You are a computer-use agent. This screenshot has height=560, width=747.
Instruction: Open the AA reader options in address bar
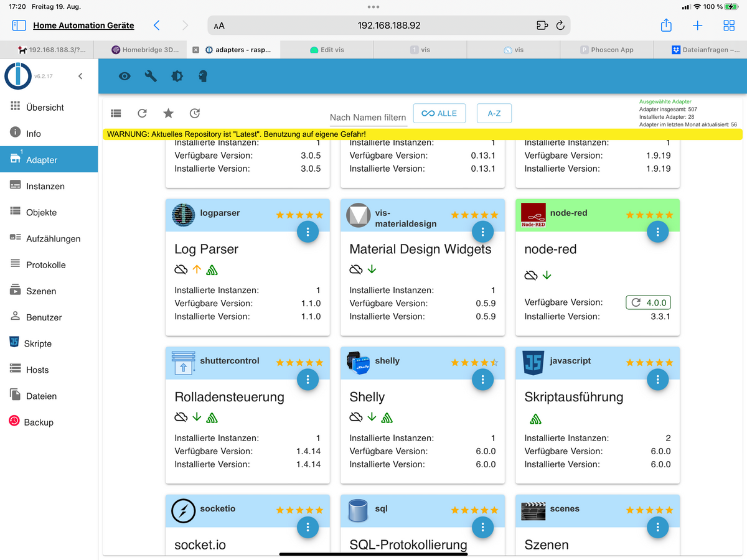[219, 26]
